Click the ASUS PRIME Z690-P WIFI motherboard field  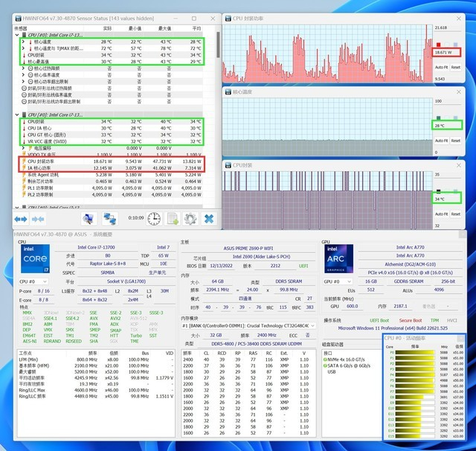tap(249, 248)
